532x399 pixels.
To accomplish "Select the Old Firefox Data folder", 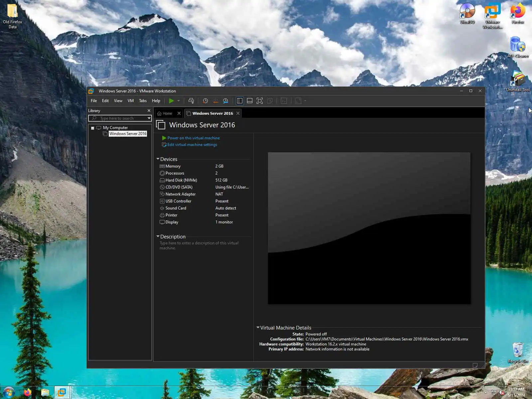I will coord(13,16).
